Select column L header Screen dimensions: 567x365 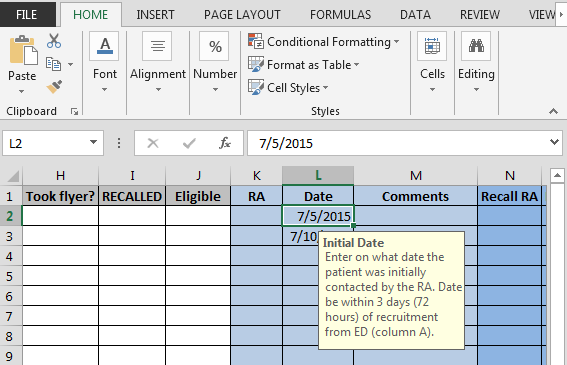[318, 176]
